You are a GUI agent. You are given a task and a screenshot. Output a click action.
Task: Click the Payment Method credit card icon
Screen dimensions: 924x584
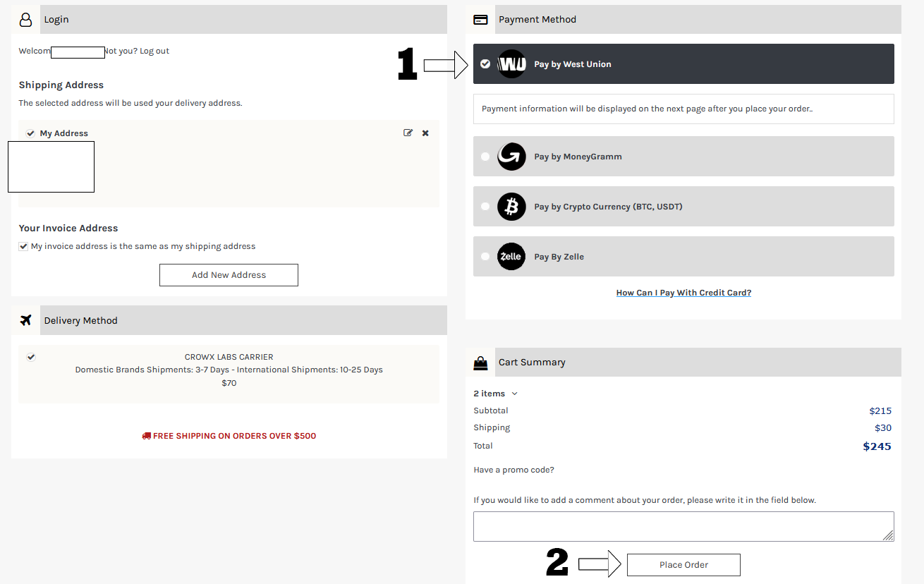pyautogui.click(x=480, y=20)
